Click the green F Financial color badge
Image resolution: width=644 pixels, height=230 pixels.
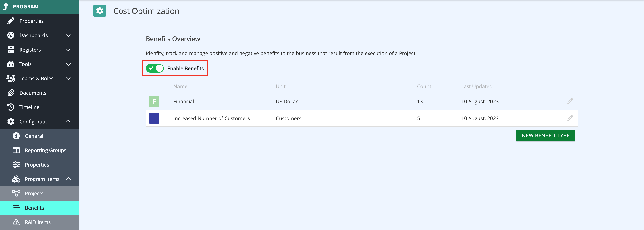click(x=154, y=101)
